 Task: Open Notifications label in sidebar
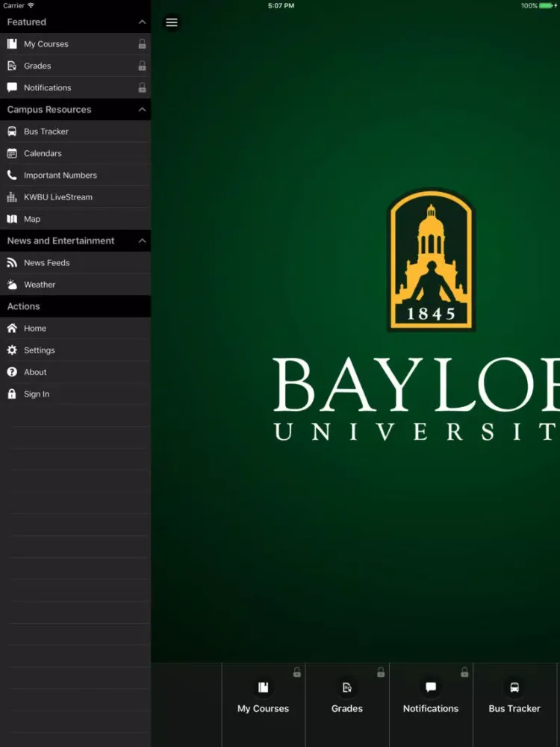(48, 87)
